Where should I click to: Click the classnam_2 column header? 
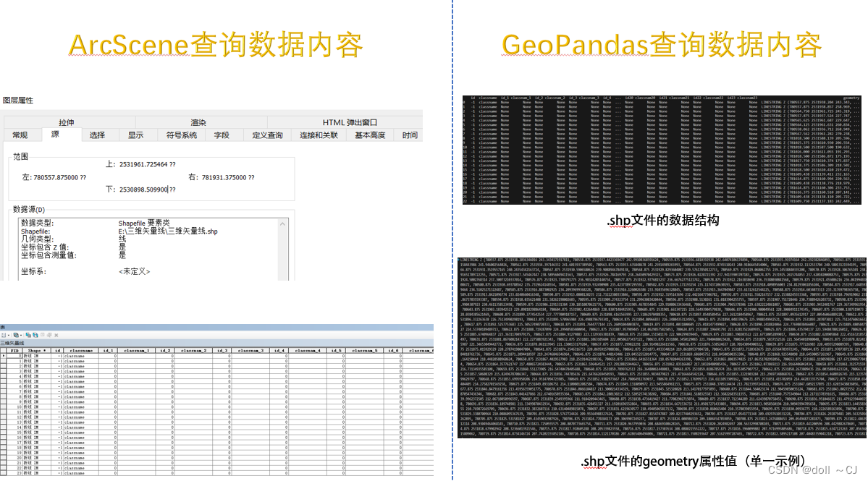click(193, 351)
